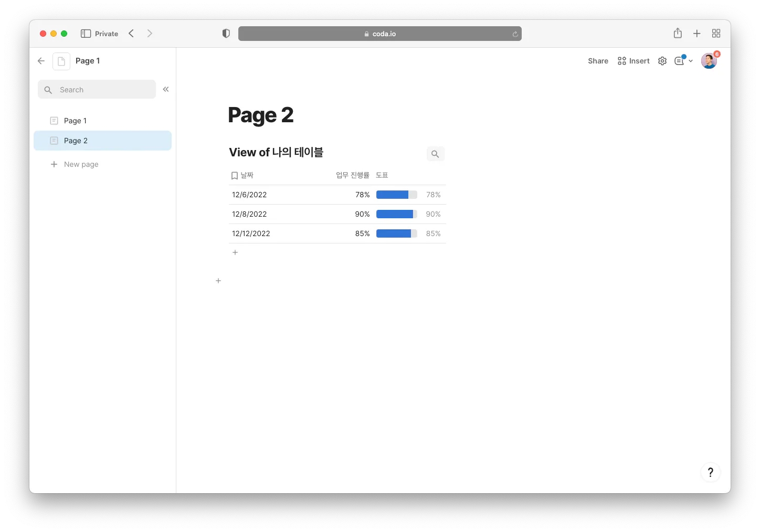Screen dimensions: 760x532
Task: Click the table search magnifier icon
Action: click(435, 154)
